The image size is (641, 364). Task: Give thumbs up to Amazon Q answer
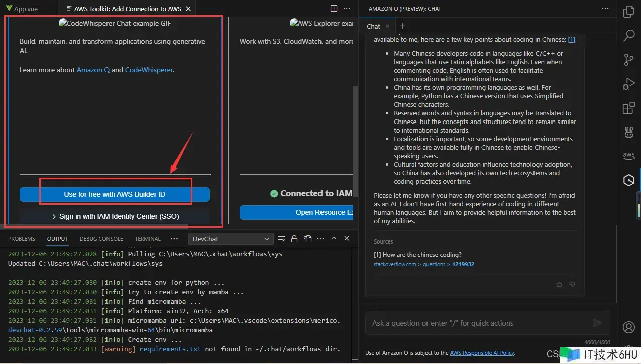(x=559, y=284)
